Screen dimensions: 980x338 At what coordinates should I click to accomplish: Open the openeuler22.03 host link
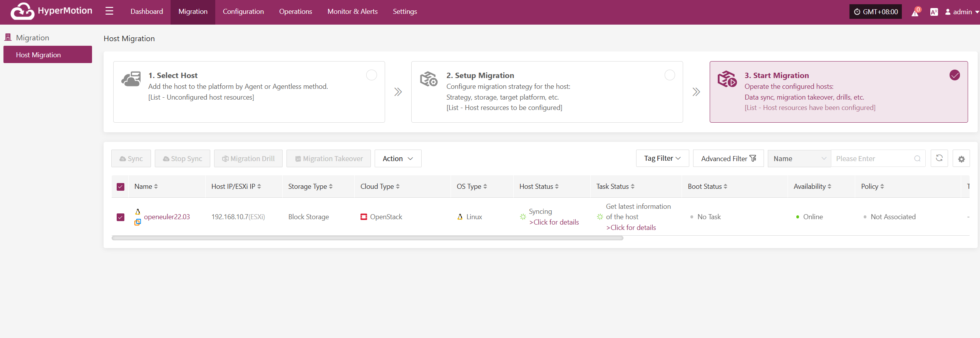(x=167, y=217)
